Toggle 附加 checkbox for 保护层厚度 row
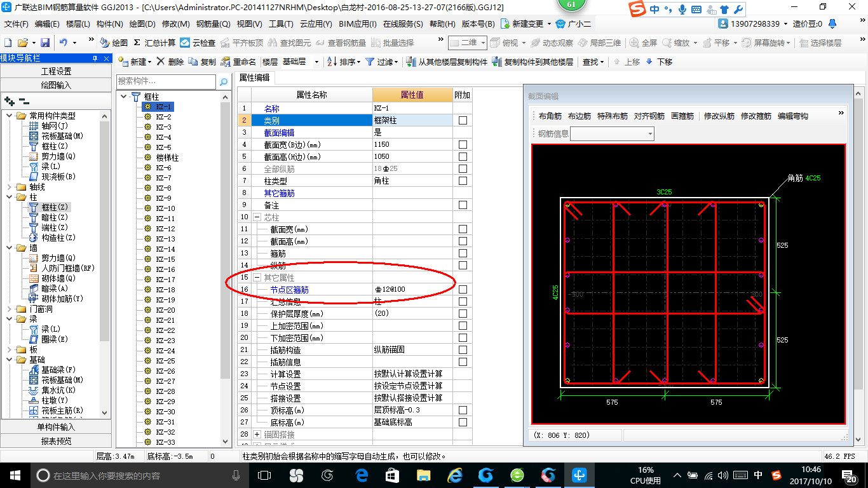 [x=463, y=313]
